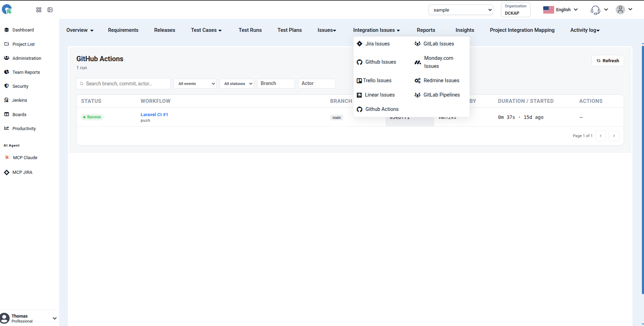
Task: Open the Laravel CI #1 workflow link
Action: tap(154, 114)
